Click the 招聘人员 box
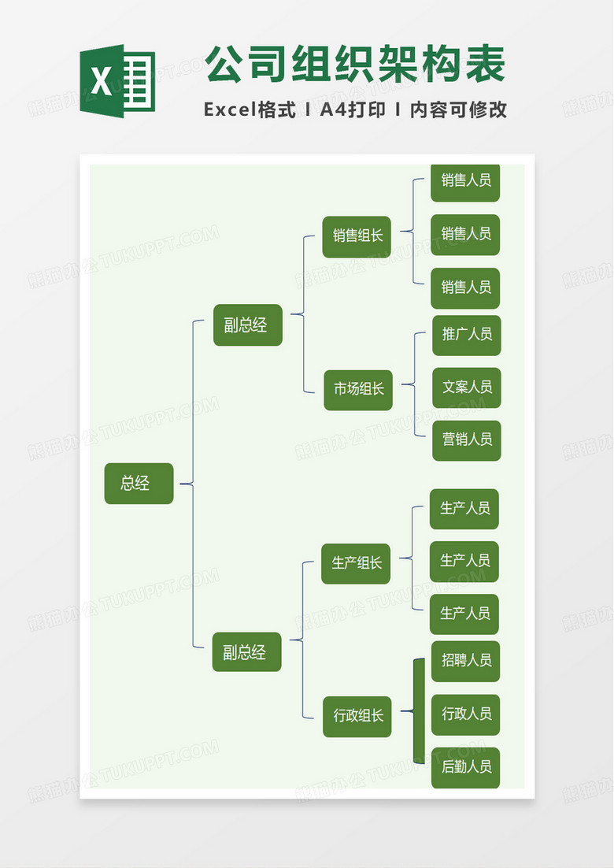Screen dimensions: 614x868 click(x=466, y=661)
